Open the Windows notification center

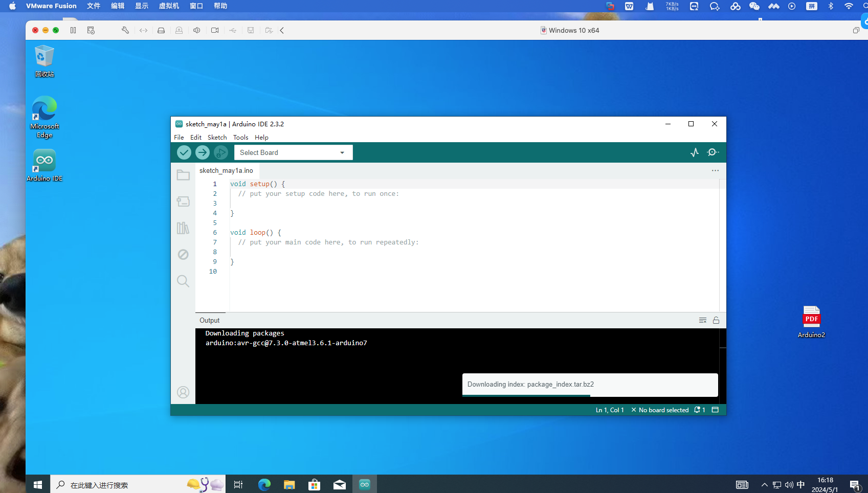pyautogui.click(x=855, y=485)
